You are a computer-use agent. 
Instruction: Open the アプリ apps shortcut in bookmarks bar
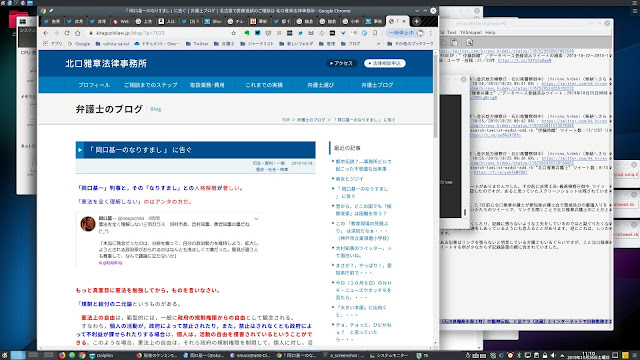coord(52,44)
